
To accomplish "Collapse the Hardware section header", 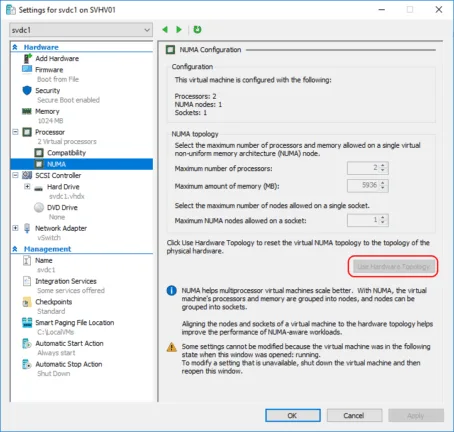I will (15, 47).
